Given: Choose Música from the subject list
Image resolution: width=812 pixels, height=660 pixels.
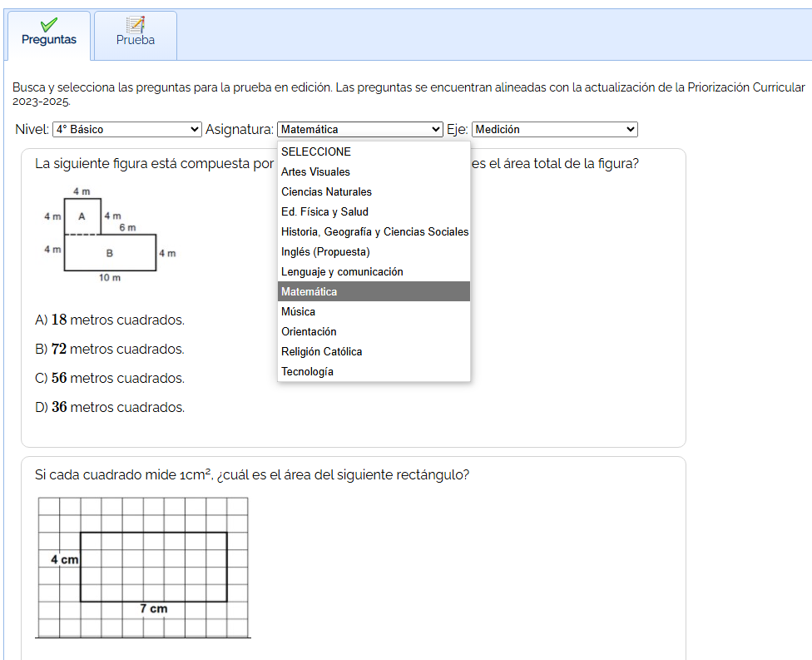Looking at the screenshot, I should (298, 312).
